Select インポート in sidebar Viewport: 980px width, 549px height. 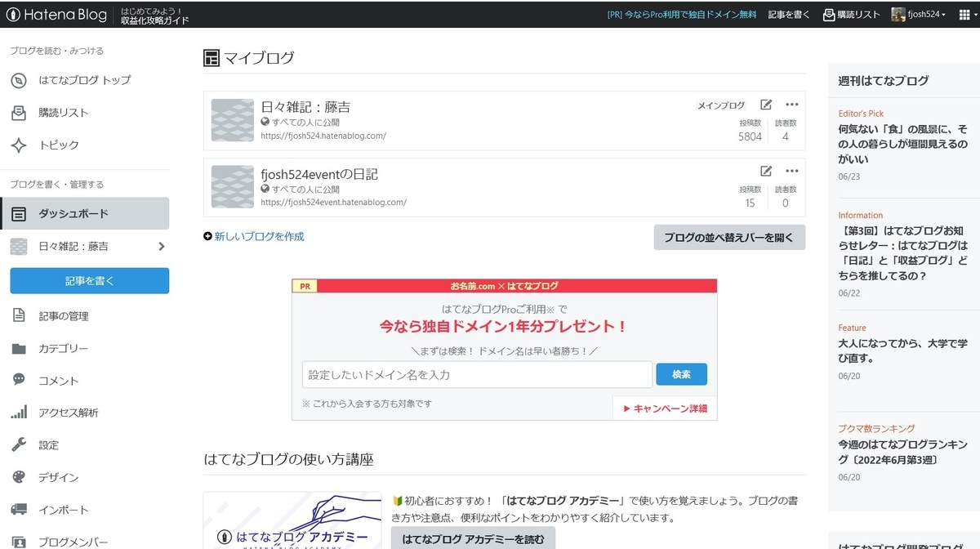85,510
